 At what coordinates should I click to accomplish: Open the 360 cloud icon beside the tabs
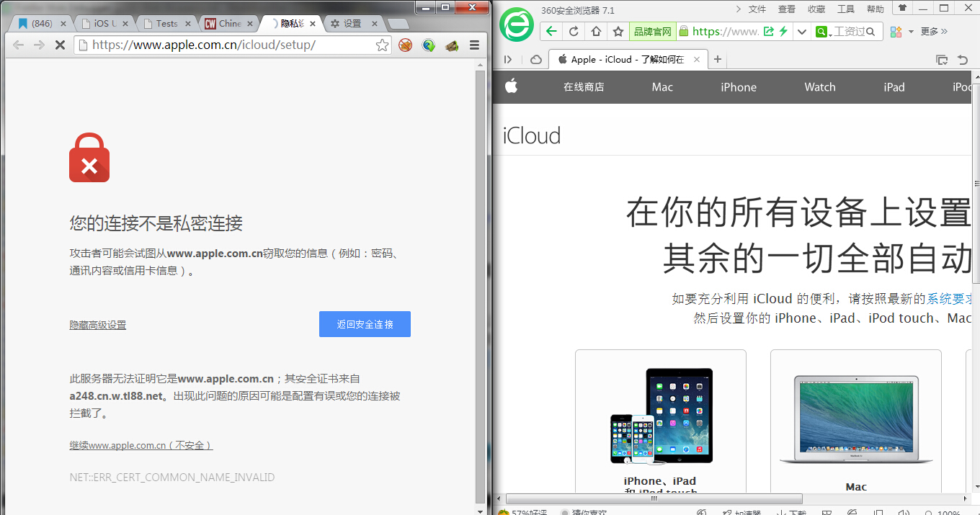click(x=535, y=60)
